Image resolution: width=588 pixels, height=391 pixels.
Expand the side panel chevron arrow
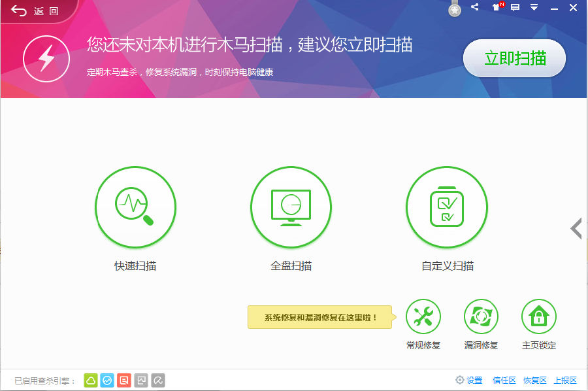tap(576, 229)
